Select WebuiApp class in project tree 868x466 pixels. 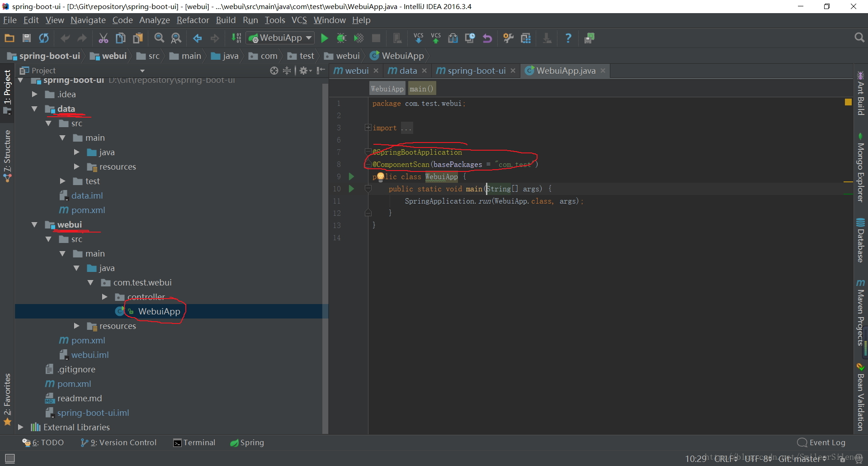(x=159, y=311)
